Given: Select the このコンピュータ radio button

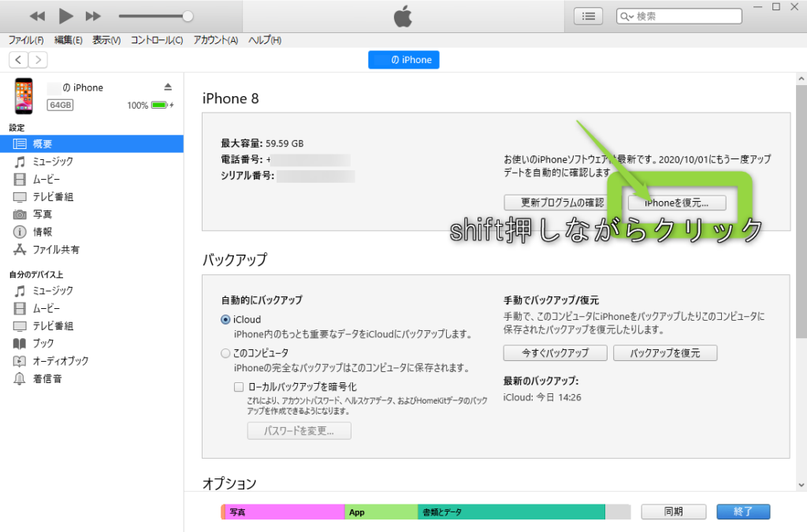Looking at the screenshot, I should point(225,353).
